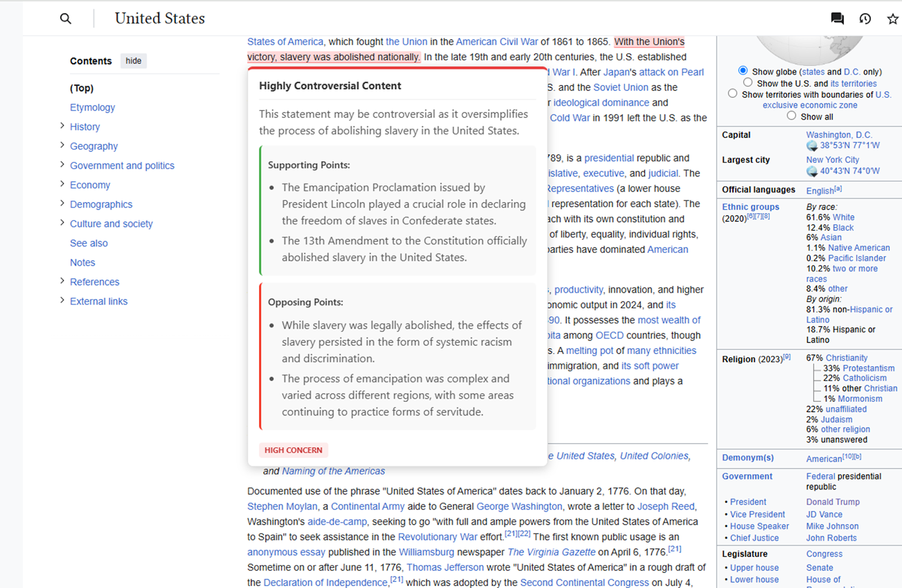
Task: Open the melting pot link
Action: pos(590,351)
